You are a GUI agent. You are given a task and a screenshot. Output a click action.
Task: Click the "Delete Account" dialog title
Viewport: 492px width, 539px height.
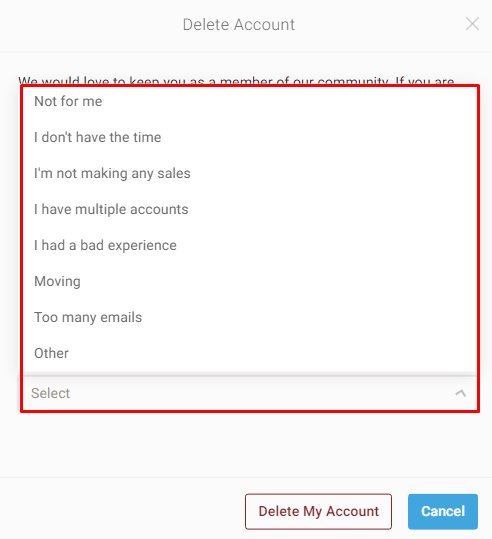pos(239,25)
